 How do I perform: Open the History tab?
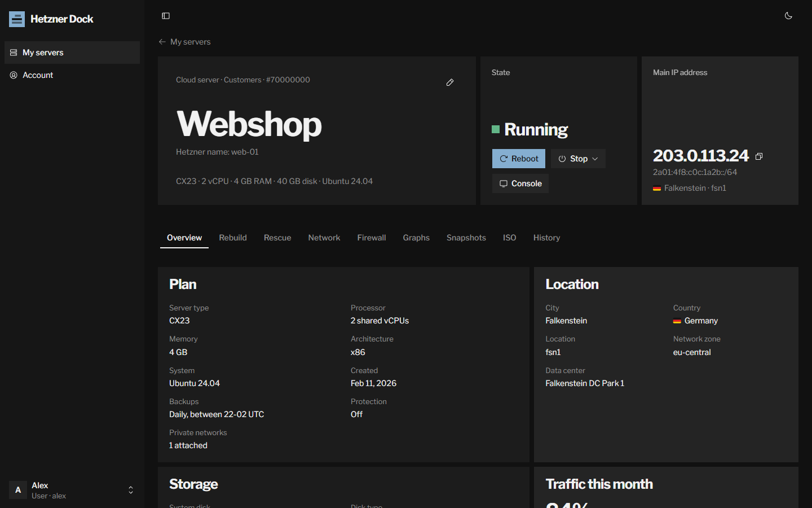[547, 238]
